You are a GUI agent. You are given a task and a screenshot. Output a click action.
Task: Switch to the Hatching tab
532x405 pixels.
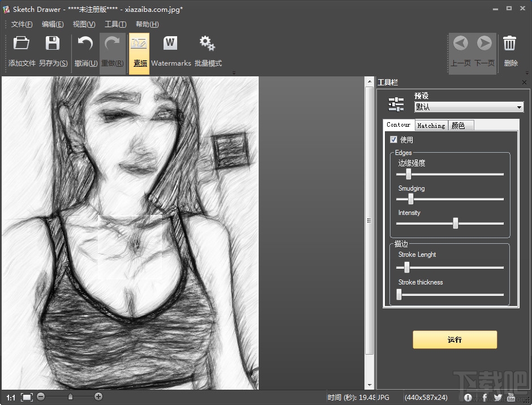click(431, 126)
